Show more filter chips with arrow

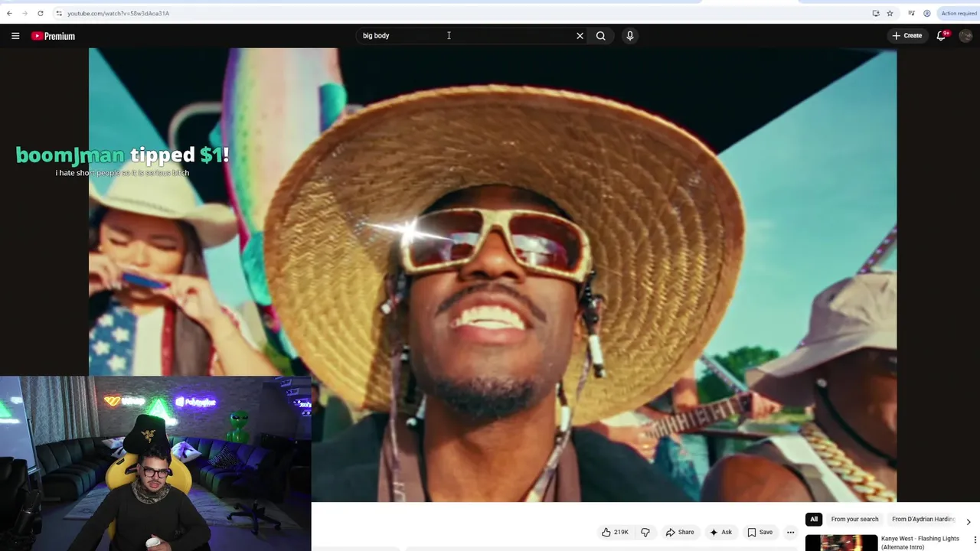[969, 521]
